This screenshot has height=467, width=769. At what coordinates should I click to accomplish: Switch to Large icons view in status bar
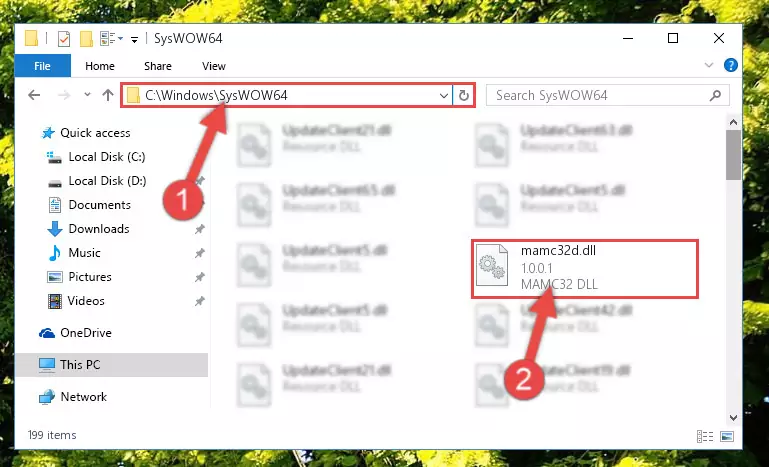pyautogui.click(x=727, y=436)
